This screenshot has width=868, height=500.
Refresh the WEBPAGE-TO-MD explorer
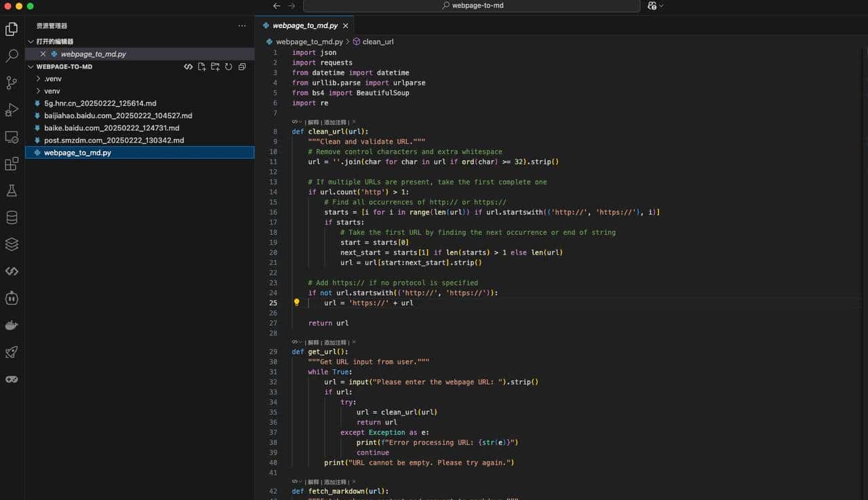click(229, 66)
